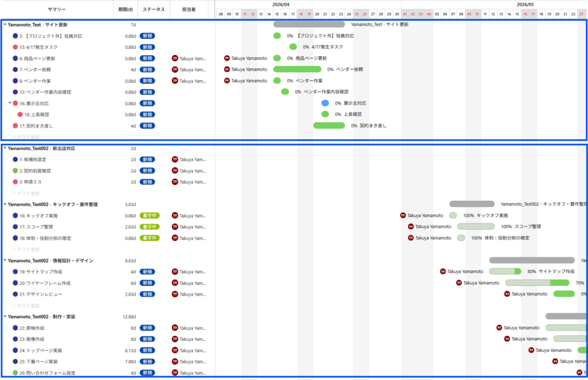The height and width of the screenshot is (380, 588).
Task: Collapse the Yamamoto_Test - サイト更新 group
Action: (5, 25)
